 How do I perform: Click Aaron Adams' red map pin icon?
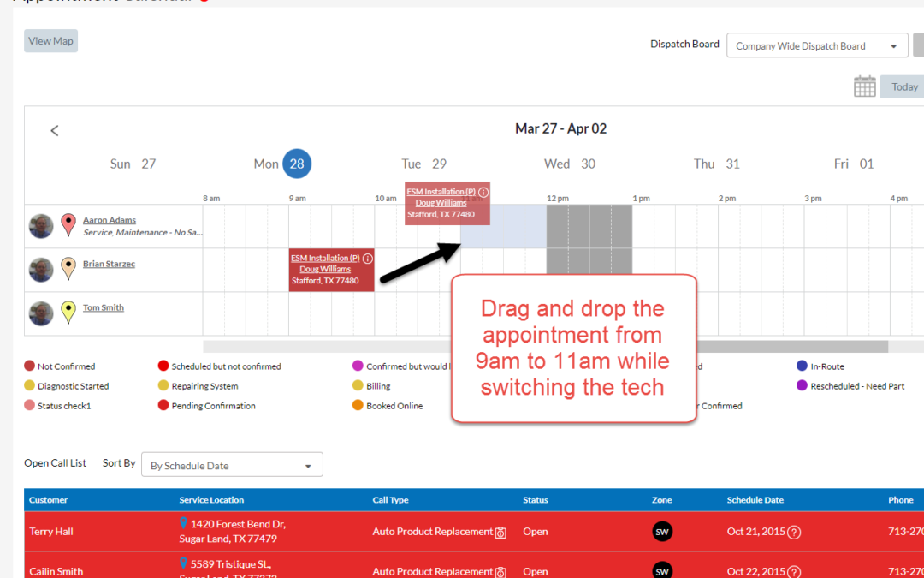pyautogui.click(x=69, y=225)
